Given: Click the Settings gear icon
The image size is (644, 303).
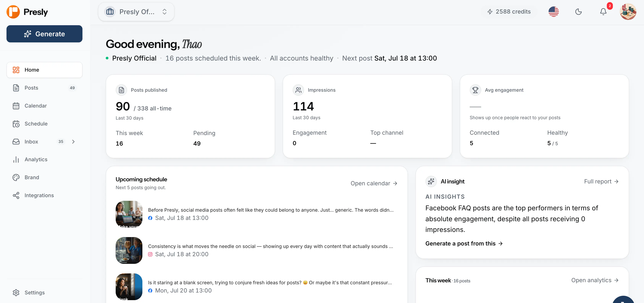Looking at the screenshot, I should pyautogui.click(x=16, y=293).
